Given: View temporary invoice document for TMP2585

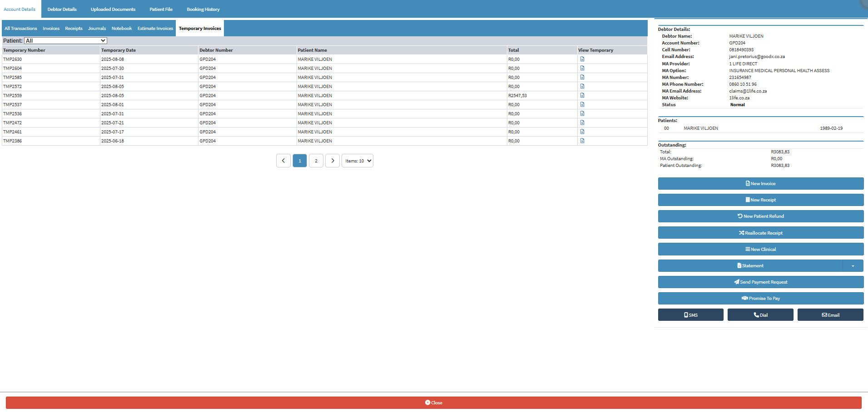Looking at the screenshot, I should [582, 77].
